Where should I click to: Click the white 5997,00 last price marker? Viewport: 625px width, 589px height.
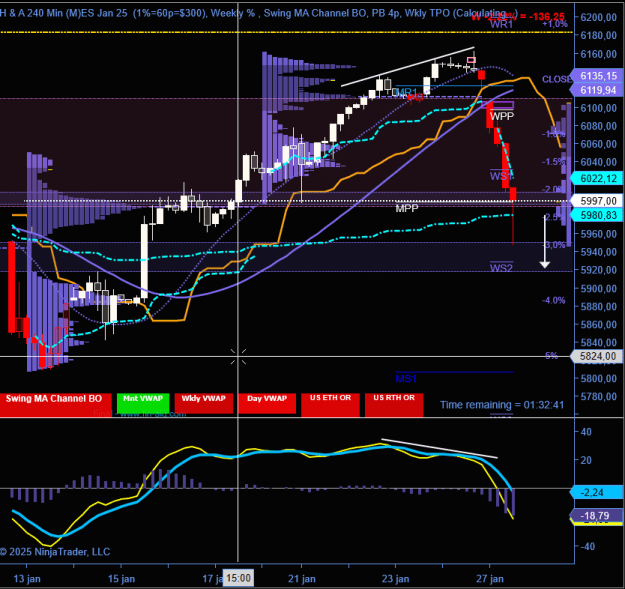tap(597, 200)
